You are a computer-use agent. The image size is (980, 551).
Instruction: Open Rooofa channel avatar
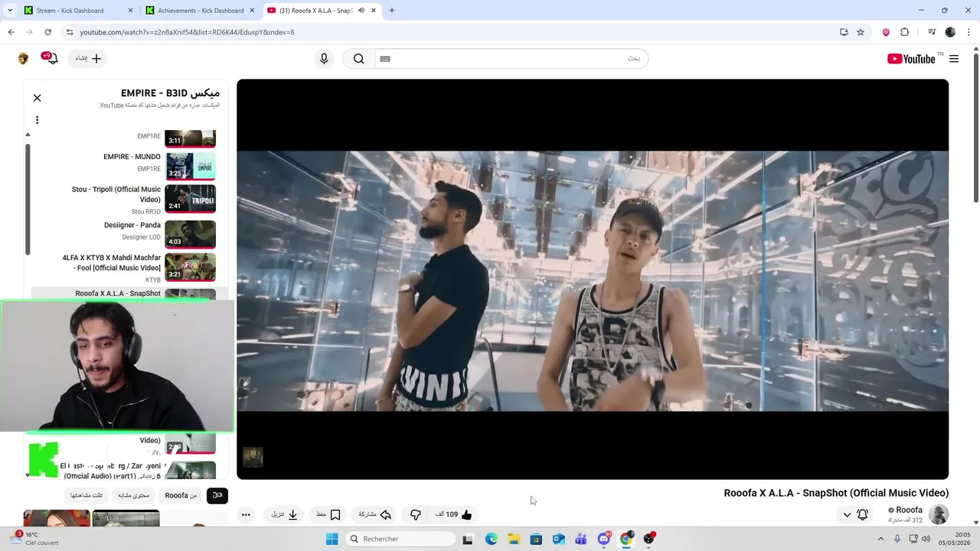point(939,514)
